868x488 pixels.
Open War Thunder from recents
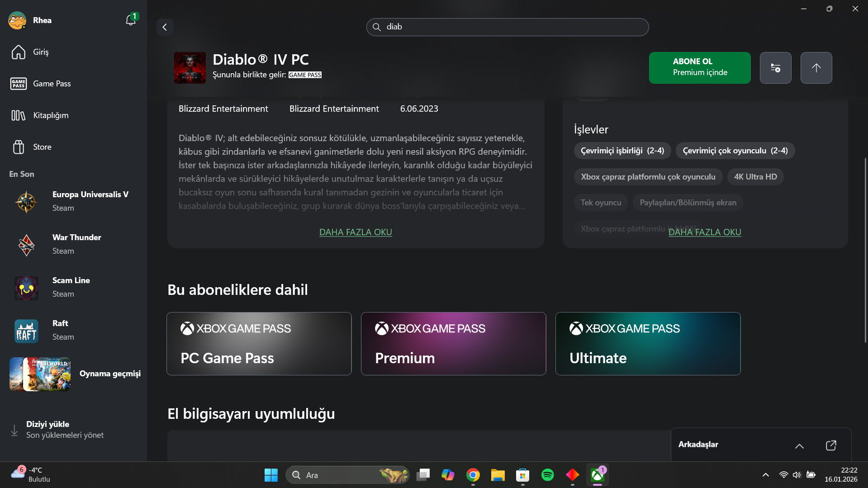(73, 244)
